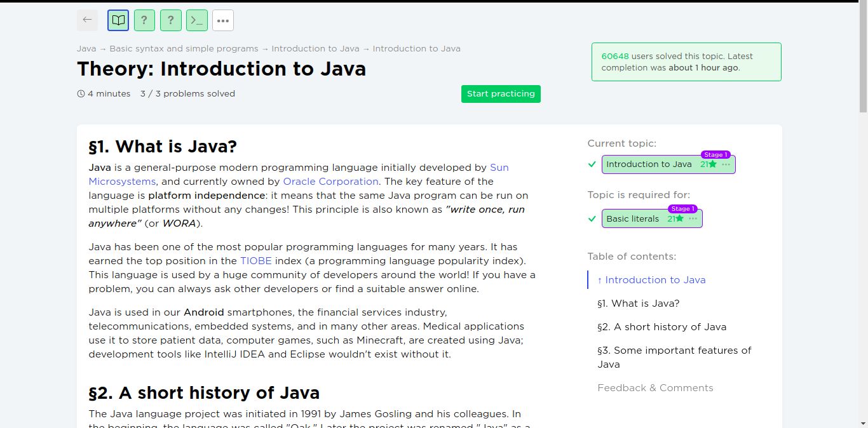The image size is (868, 428).
Task: Click the Stage 1 badge above Basic literals
Action: pyautogui.click(x=682, y=209)
